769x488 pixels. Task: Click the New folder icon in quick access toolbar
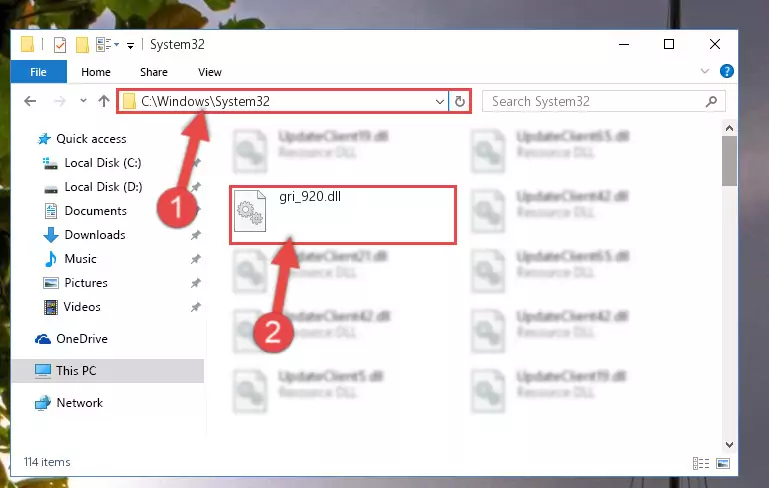point(82,45)
